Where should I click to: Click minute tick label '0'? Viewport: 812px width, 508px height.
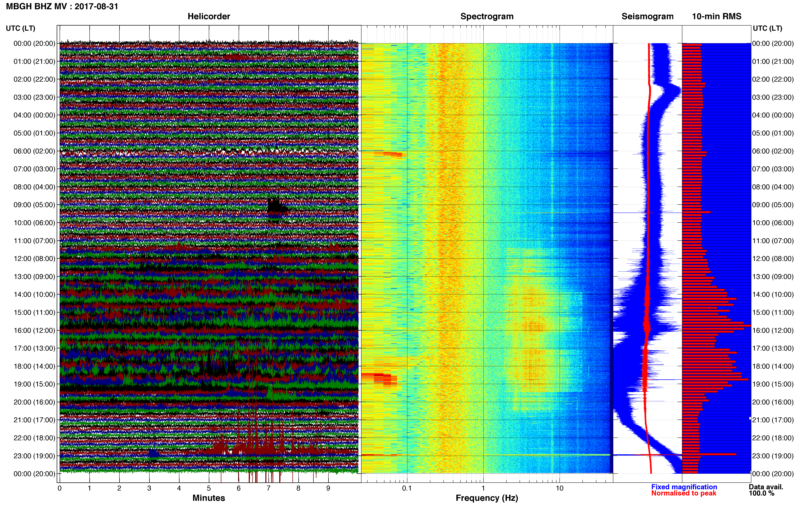pyautogui.click(x=59, y=488)
